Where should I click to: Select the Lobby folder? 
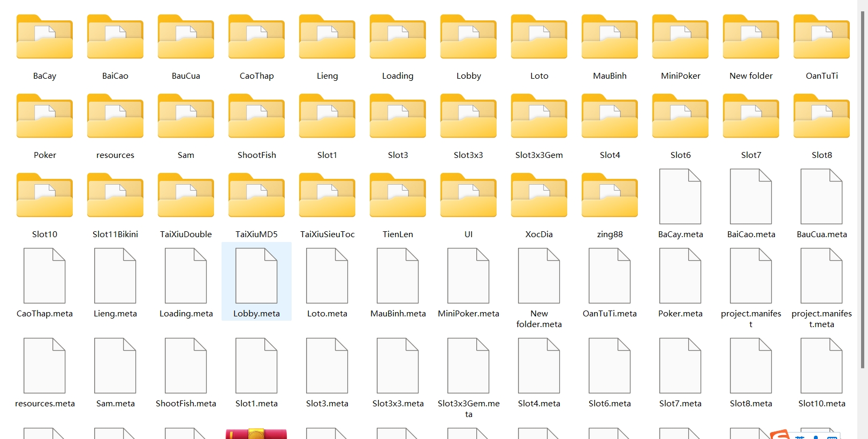pyautogui.click(x=468, y=39)
